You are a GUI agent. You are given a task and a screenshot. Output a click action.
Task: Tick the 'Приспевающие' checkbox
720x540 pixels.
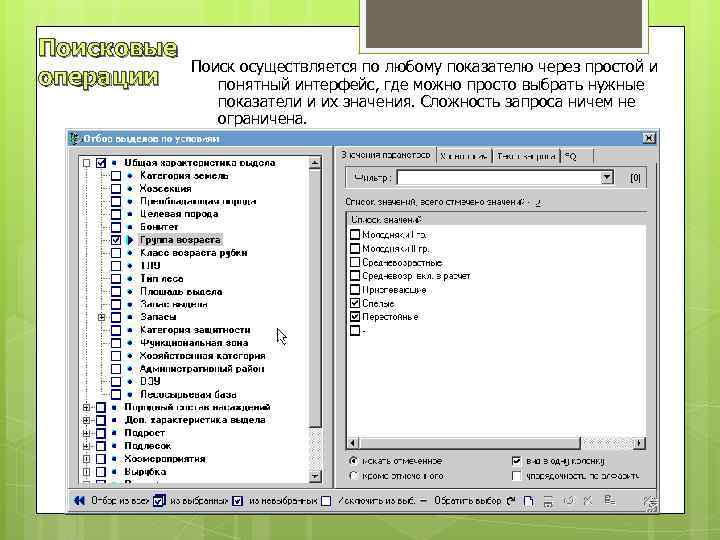354,290
